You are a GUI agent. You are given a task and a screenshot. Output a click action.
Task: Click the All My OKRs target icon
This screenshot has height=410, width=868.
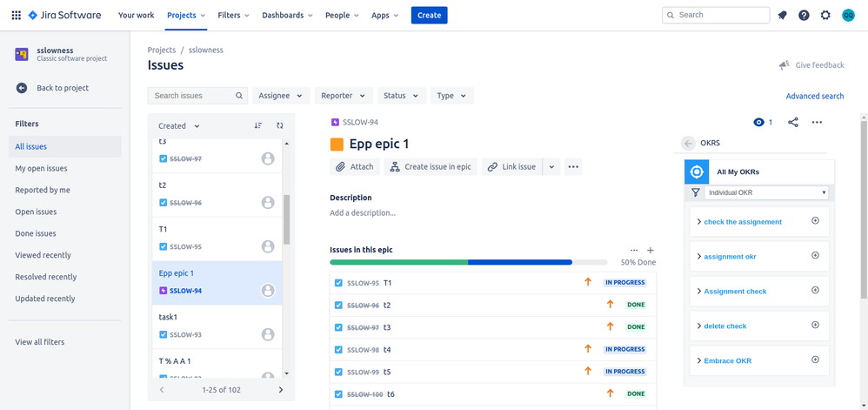697,171
